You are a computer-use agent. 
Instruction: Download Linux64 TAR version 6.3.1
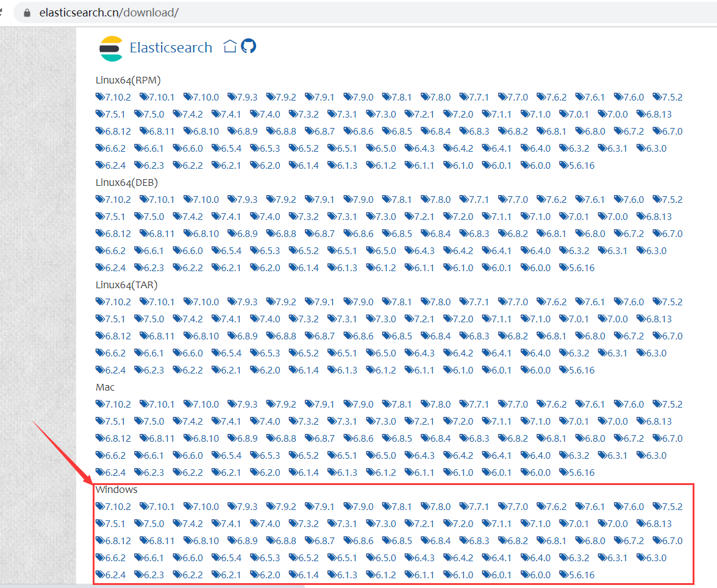coord(613,353)
